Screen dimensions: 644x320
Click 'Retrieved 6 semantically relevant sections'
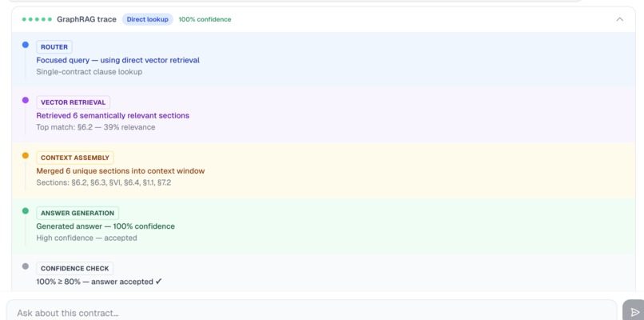(113, 115)
